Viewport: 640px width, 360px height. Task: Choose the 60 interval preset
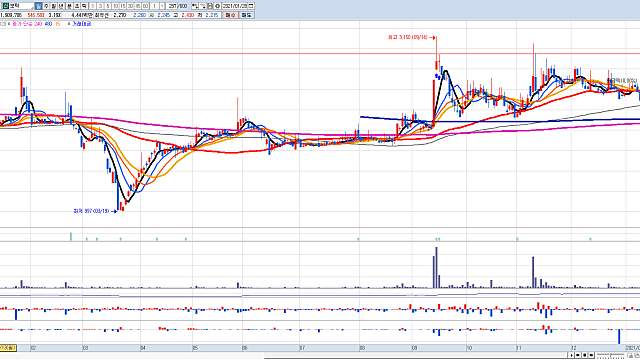[x=145, y=6]
